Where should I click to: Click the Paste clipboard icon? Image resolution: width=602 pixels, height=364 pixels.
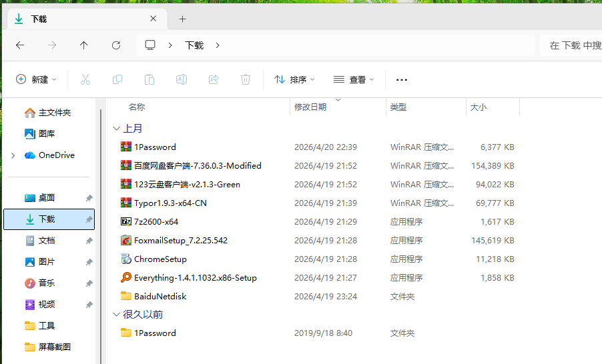pos(149,79)
